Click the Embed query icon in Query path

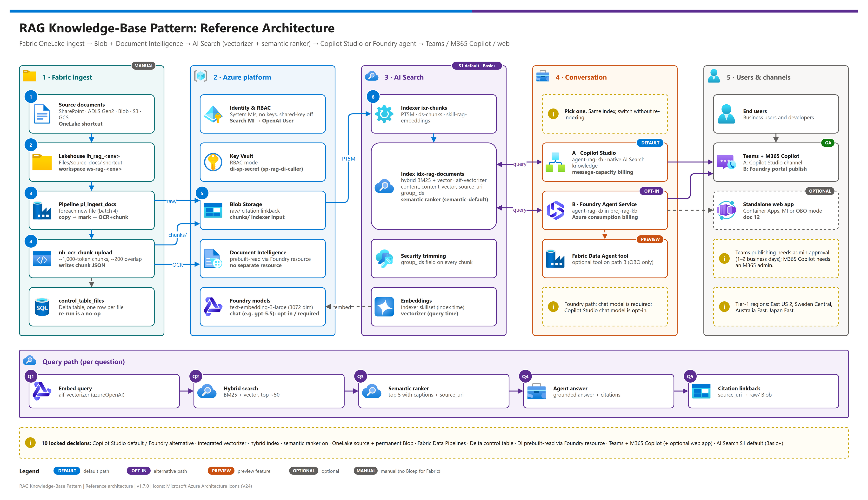42,391
